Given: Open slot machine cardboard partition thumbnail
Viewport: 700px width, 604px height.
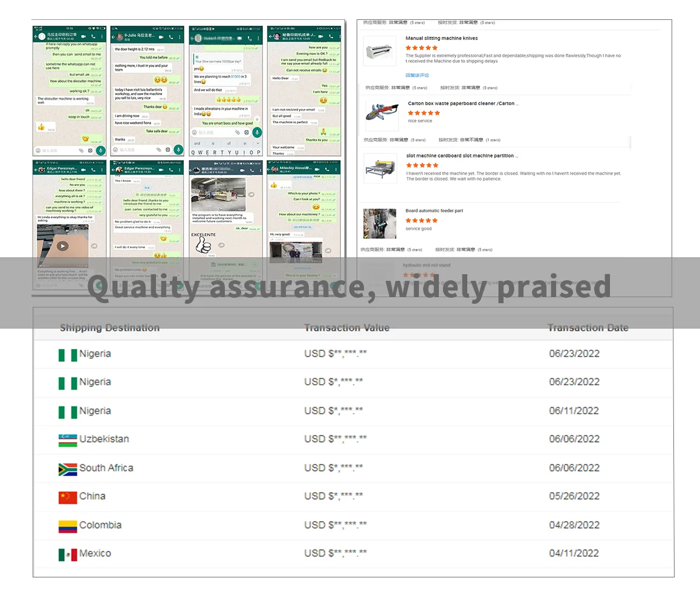Looking at the screenshot, I should [380, 168].
